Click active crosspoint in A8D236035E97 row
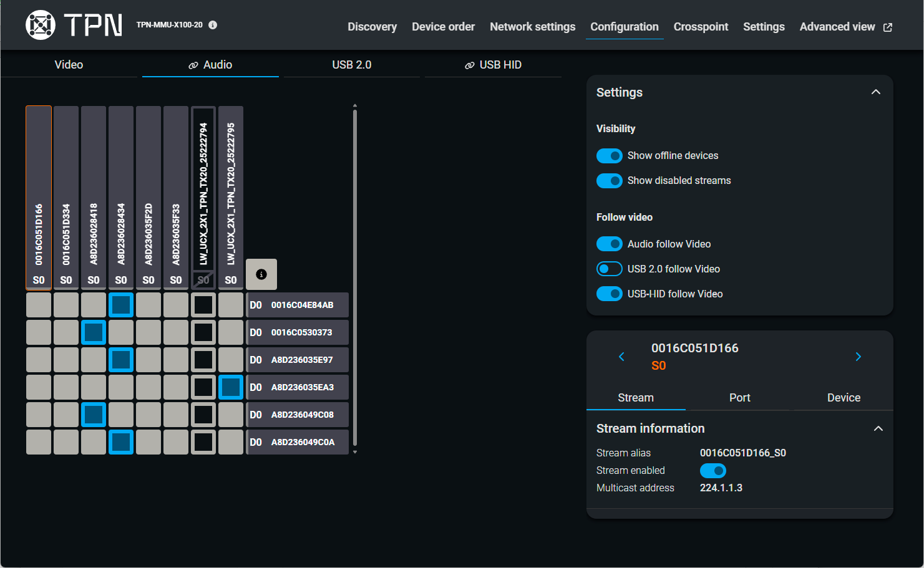Screen dimensions: 924x568 point(121,360)
